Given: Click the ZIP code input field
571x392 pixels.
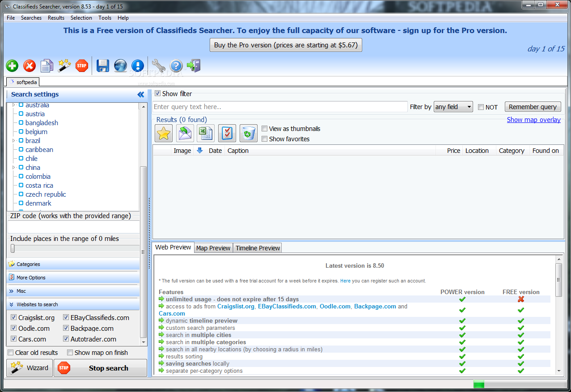Looking at the screenshot, I should coord(74,227).
